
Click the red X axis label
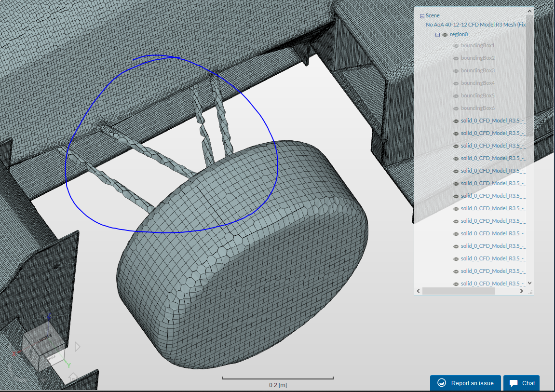coord(14,354)
